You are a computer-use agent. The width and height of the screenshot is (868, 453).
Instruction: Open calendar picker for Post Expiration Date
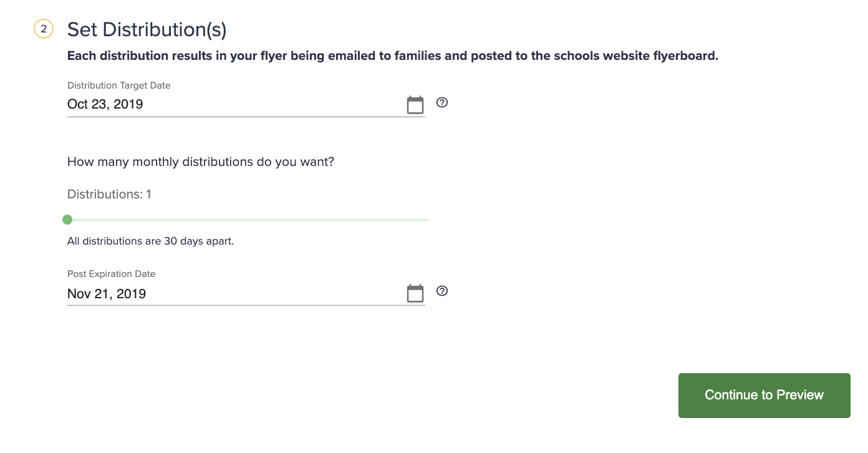click(x=415, y=293)
